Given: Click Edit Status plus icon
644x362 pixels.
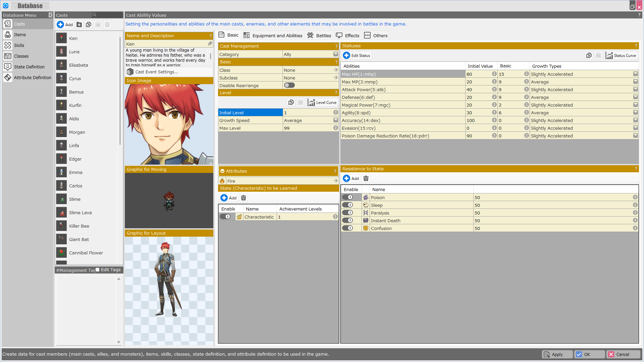Looking at the screenshot, I should click(x=346, y=56).
